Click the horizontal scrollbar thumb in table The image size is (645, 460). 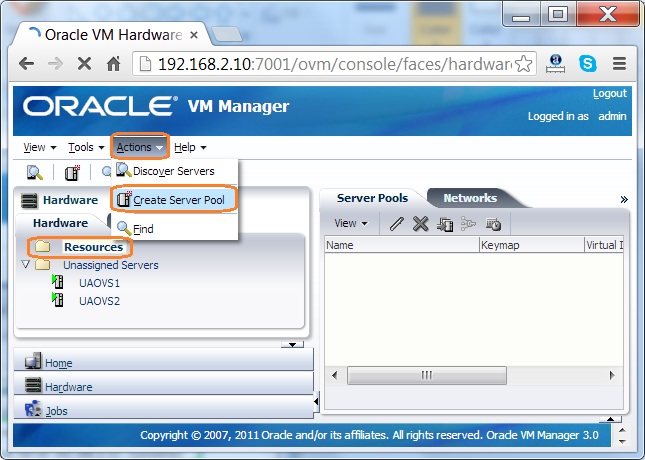click(x=427, y=375)
